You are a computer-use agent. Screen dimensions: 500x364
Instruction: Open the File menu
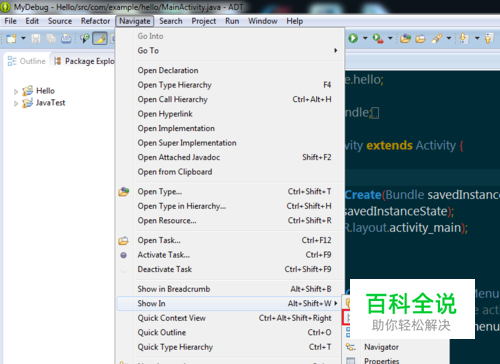pos(10,21)
